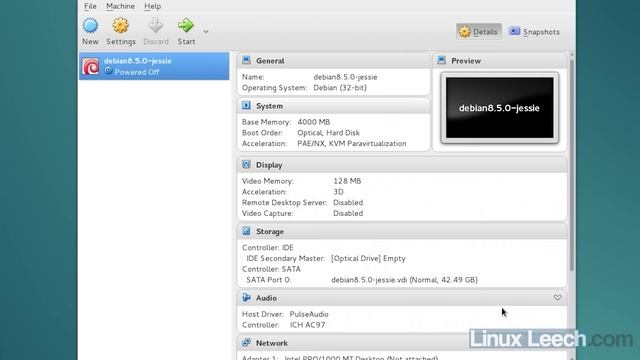
Task: Click the Discard arrow icon
Action: (x=156, y=26)
